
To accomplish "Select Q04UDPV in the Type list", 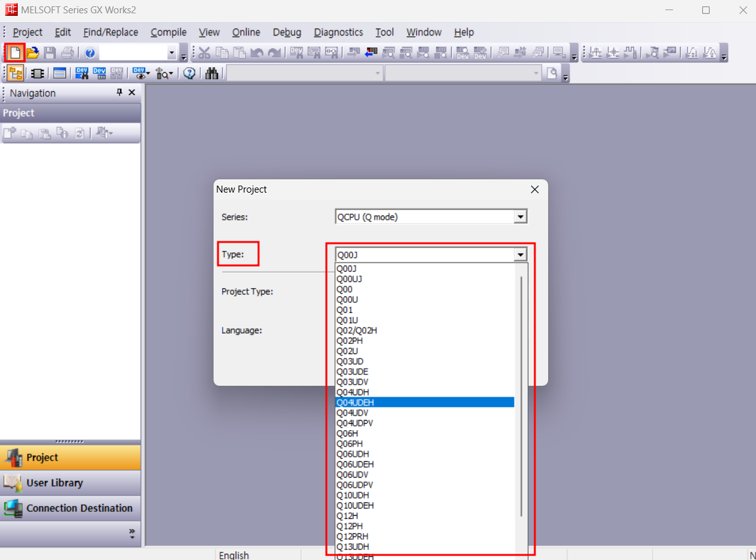I will (x=425, y=423).
